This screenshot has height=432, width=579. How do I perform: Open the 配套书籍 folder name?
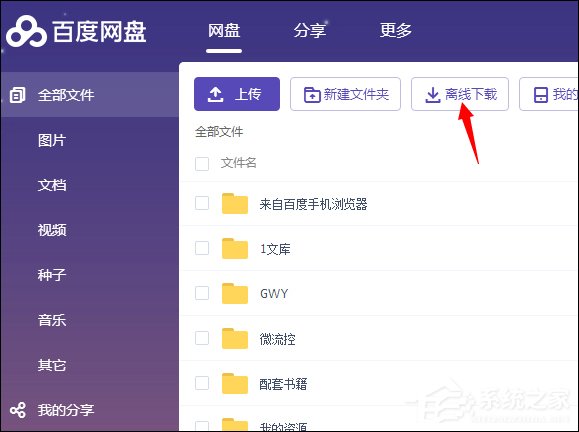coord(283,384)
